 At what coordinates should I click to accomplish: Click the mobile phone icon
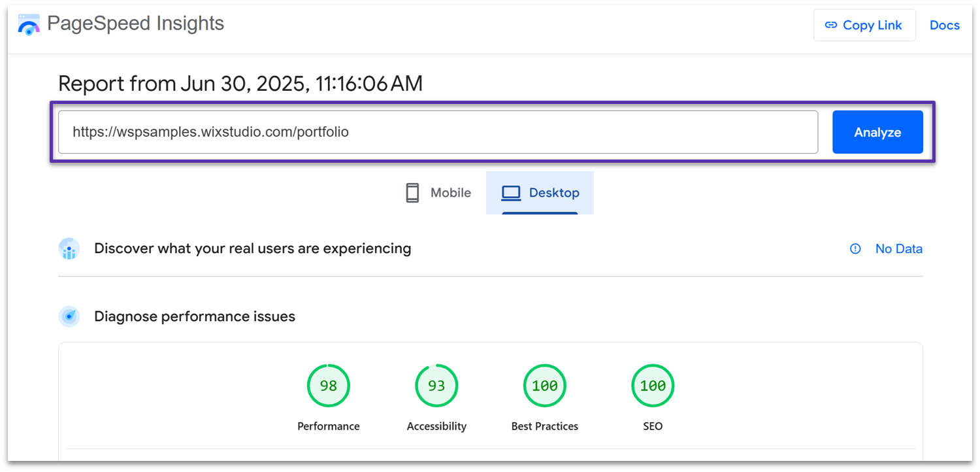click(412, 193)
